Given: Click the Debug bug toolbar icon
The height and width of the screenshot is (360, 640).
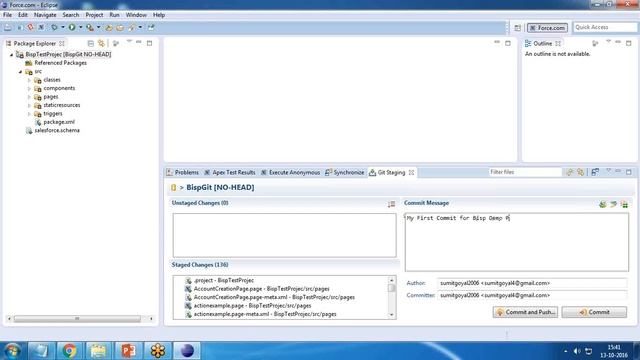Looking at the screenshot, I should (54, 27).
